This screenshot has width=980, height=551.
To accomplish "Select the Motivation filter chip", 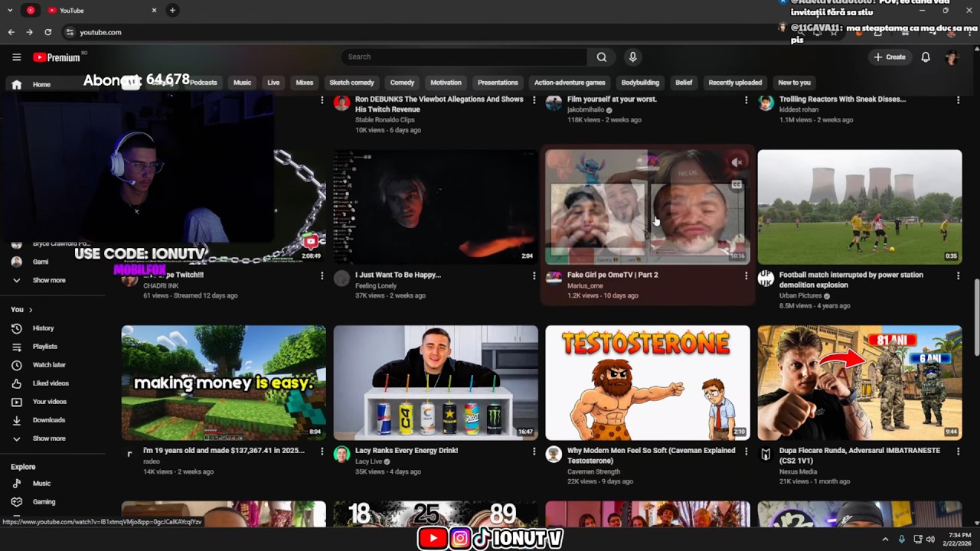I will coord(446,83).
